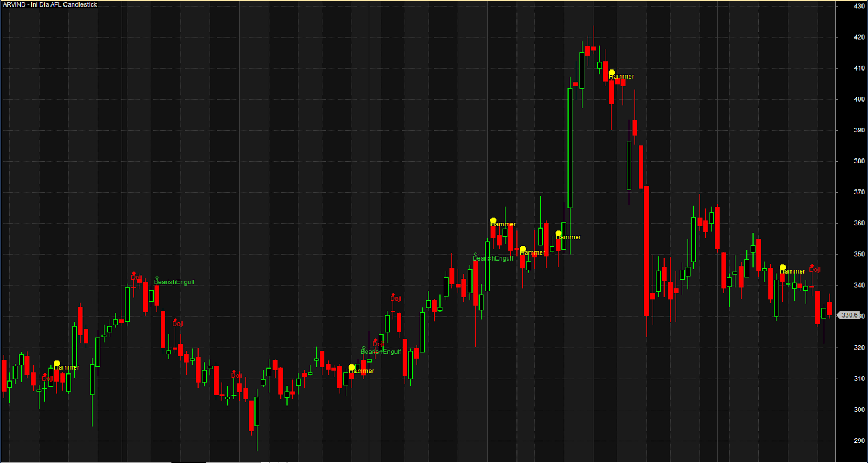Select the 410 value on price scale
The width and height of the screenshot is (868, 463).
(x=859, y=68)
